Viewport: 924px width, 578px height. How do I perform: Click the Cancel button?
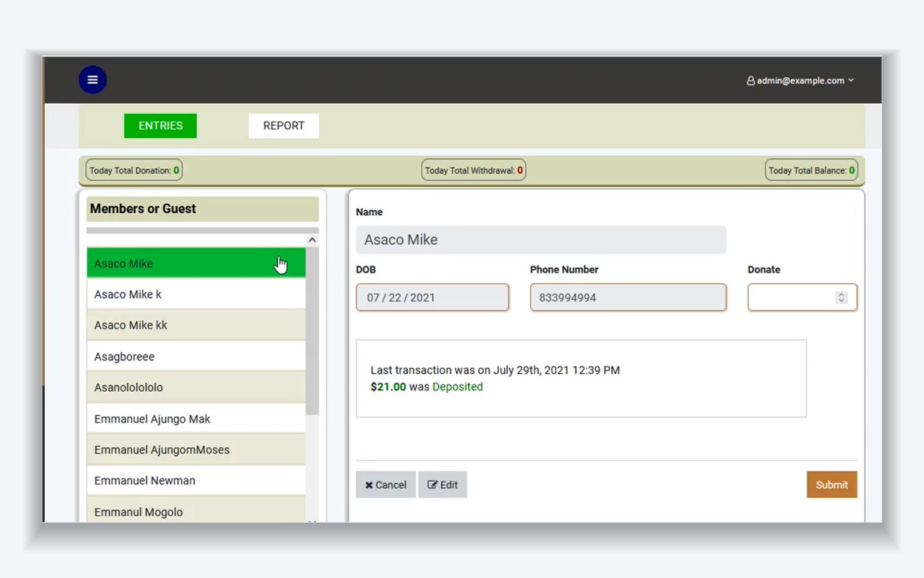tap(385, 485)
